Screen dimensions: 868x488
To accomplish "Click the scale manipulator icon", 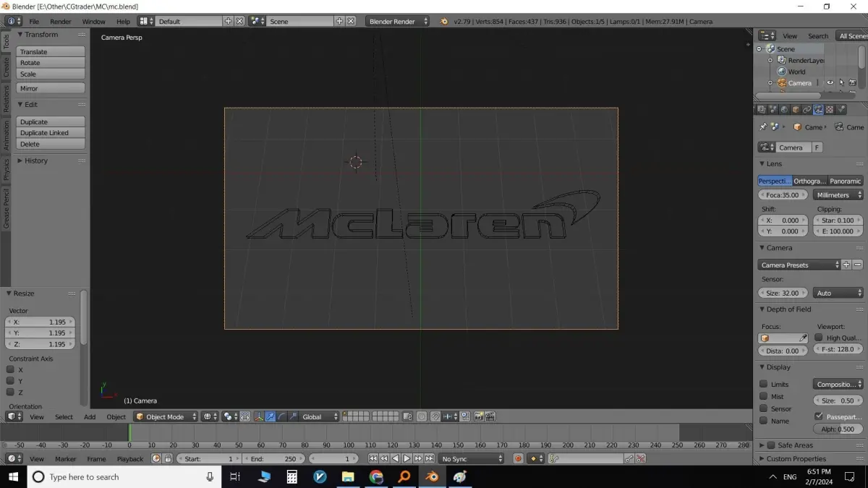I will pyautogui.click(x=293, y=416).
